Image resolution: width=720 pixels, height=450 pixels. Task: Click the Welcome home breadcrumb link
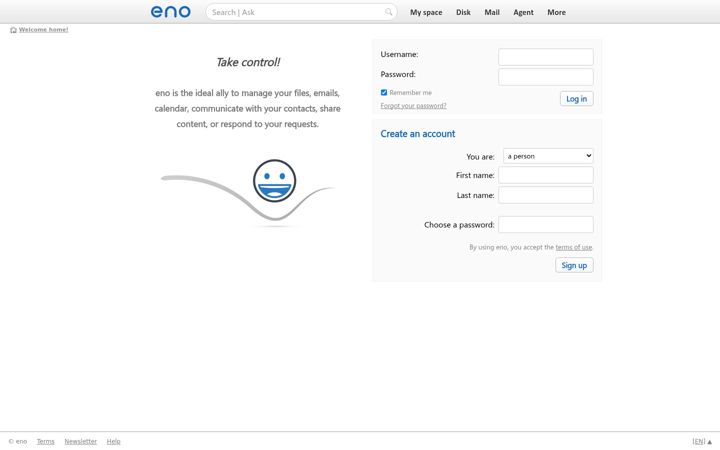[43, 30]
